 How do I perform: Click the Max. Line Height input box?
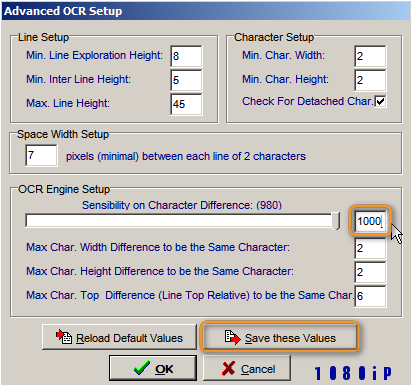[186, 104]
